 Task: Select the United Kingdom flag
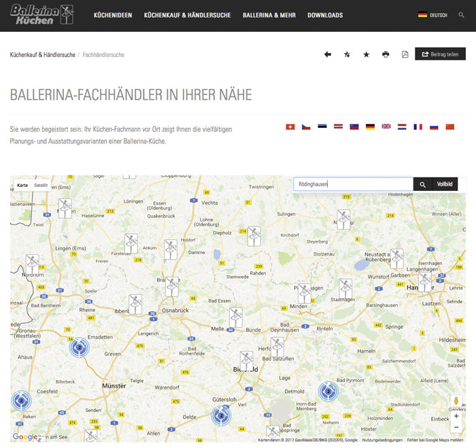click(386, 126)
